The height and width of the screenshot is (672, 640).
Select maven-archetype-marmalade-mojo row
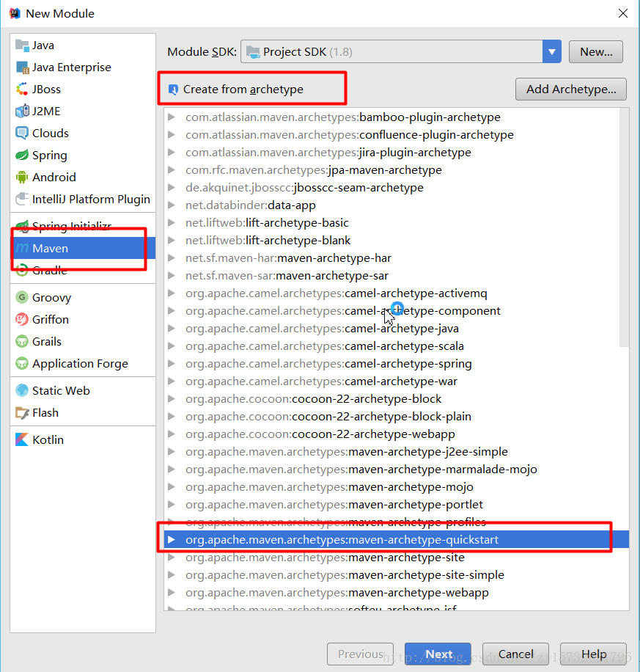[x=391, y=470]
